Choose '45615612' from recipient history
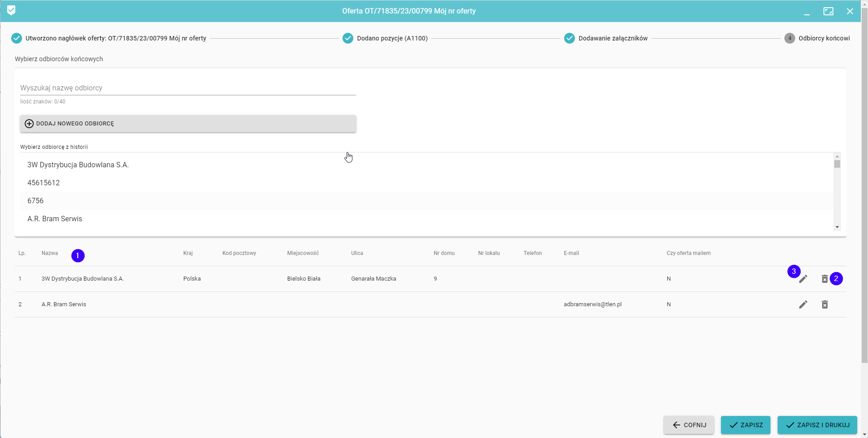The image size is (868, 438). pos(44,183)
